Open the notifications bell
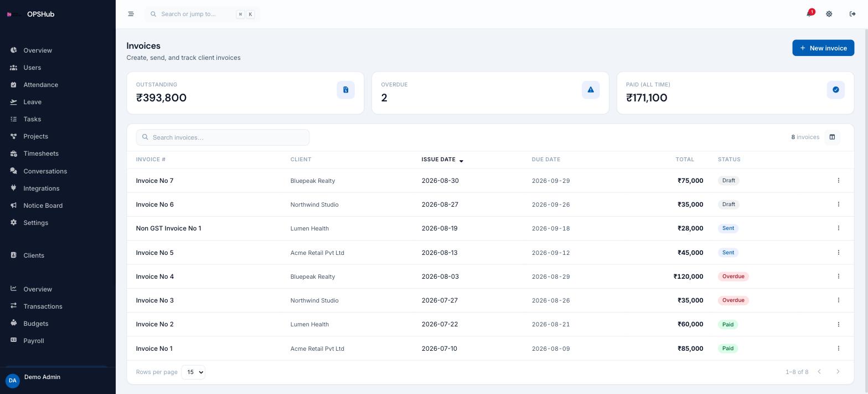The height and width of the screenshot is (394, 868). point(809,14)
